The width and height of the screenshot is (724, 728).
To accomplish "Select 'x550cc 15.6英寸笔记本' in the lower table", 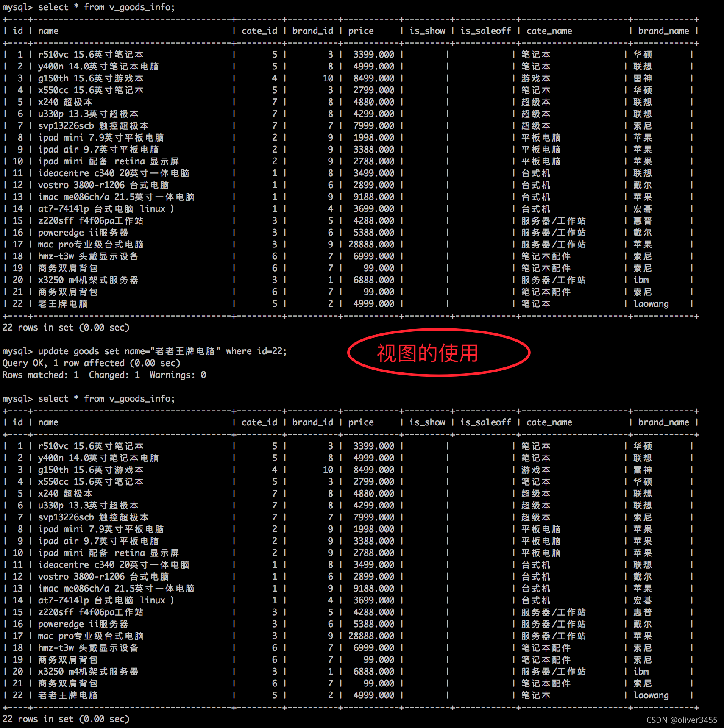I will tap(91, 482).
